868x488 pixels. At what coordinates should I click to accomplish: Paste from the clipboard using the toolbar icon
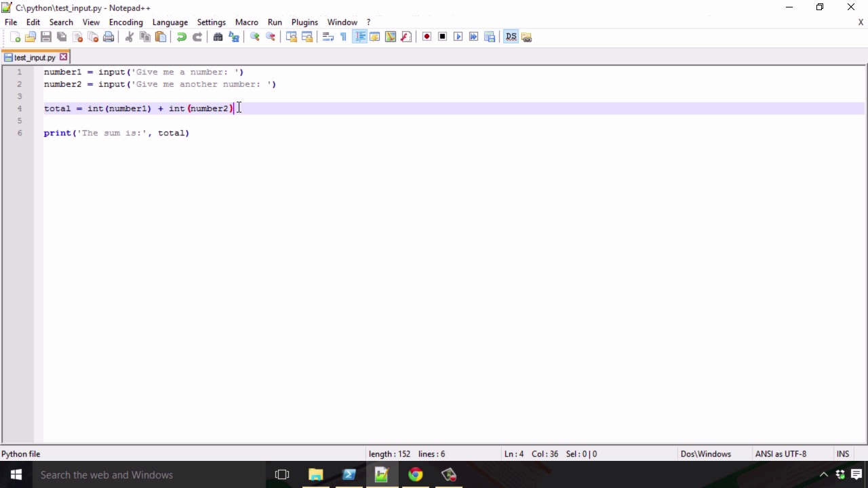pos(161,37)
